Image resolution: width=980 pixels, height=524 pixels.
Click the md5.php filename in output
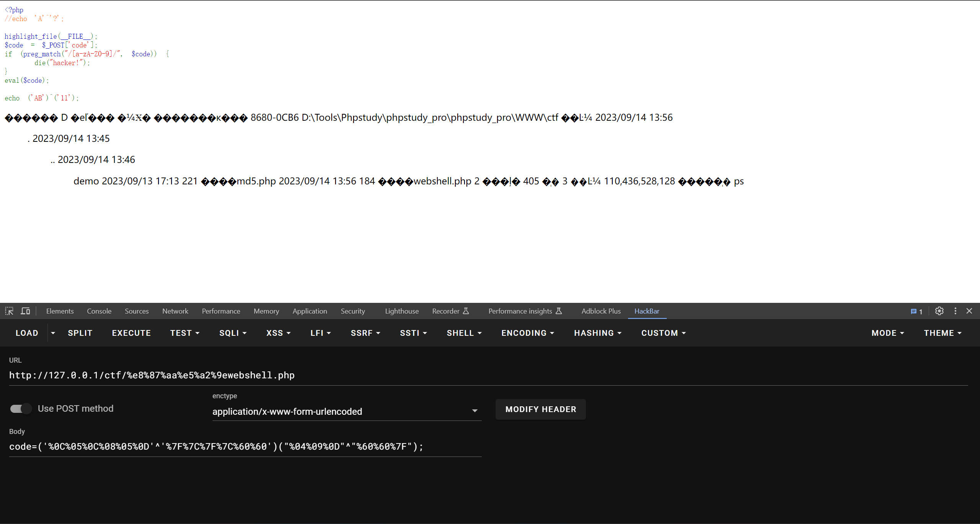(x=256, y=181)
